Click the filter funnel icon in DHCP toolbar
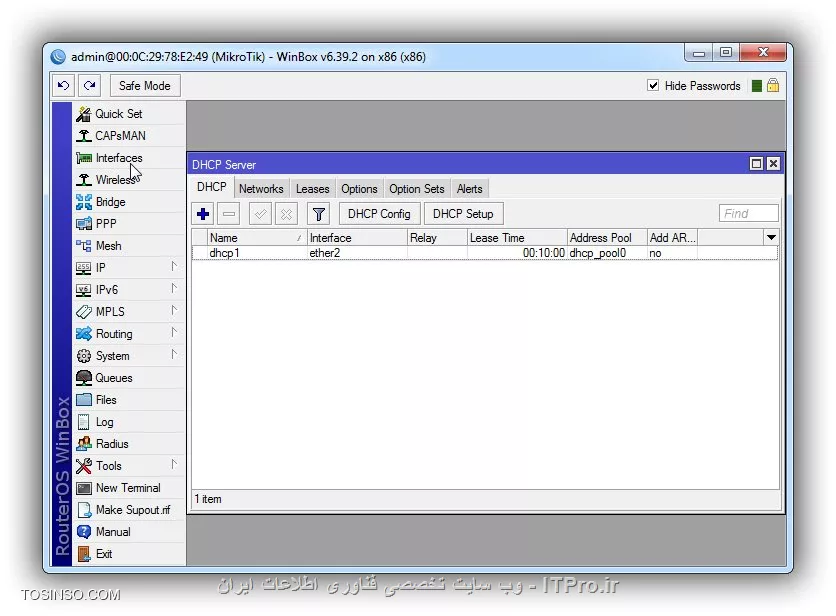 pos(318,214)
